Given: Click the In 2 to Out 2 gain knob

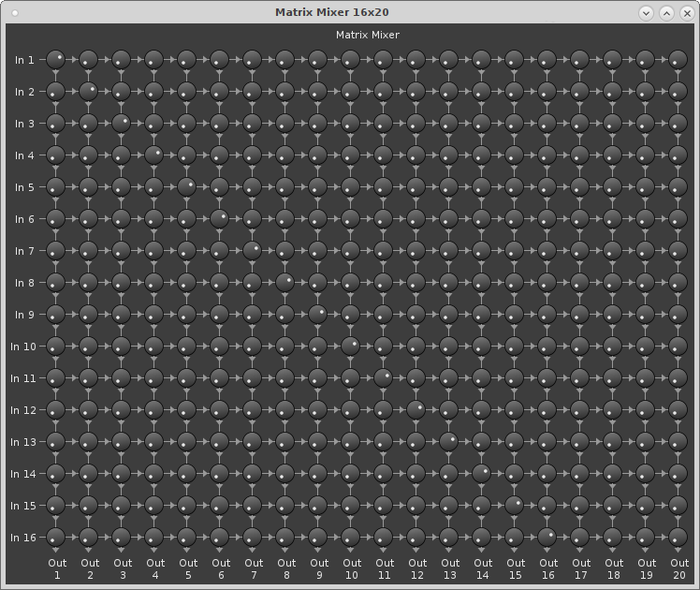Looking at the screenshot, I should pyautogui.click(x=88, y=91).
